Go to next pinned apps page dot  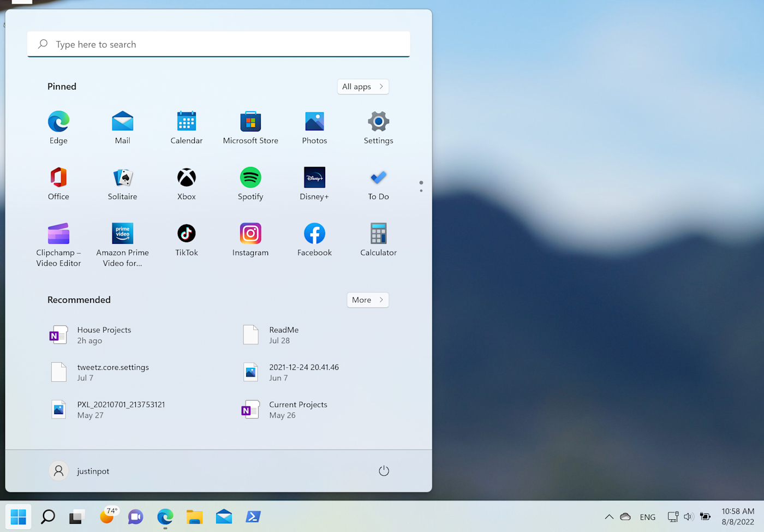[421, 190]
